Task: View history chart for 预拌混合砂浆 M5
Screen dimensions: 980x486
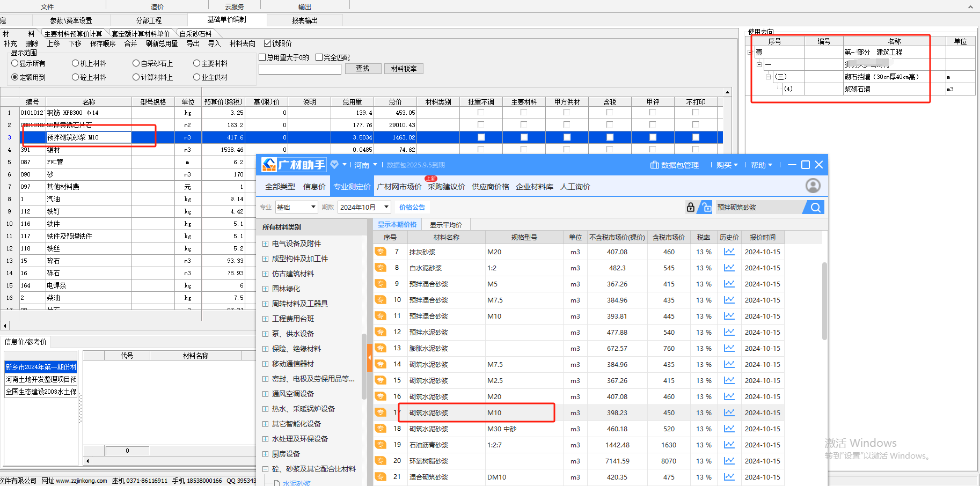Action: (729, 284)
